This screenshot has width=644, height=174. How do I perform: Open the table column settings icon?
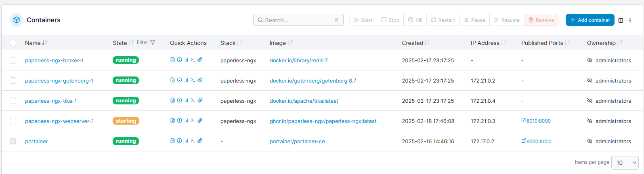click(x=621, y=20)
